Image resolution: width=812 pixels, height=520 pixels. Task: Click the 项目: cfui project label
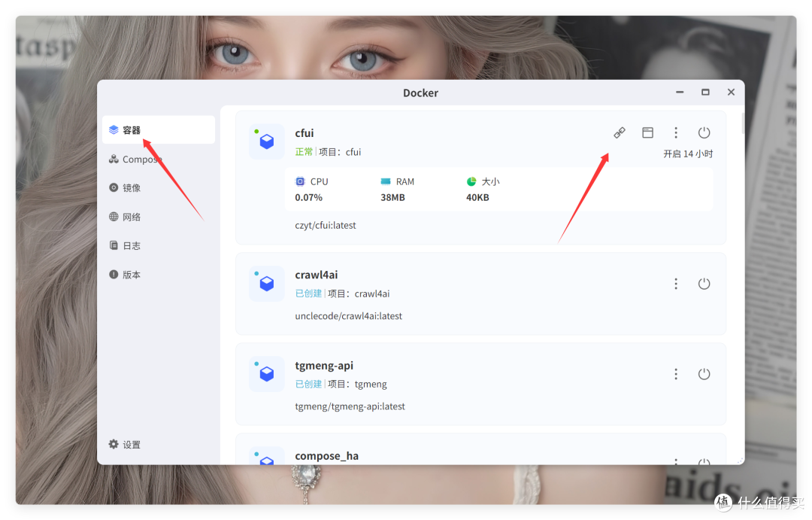pyautogui.click(x=341, y=152)
